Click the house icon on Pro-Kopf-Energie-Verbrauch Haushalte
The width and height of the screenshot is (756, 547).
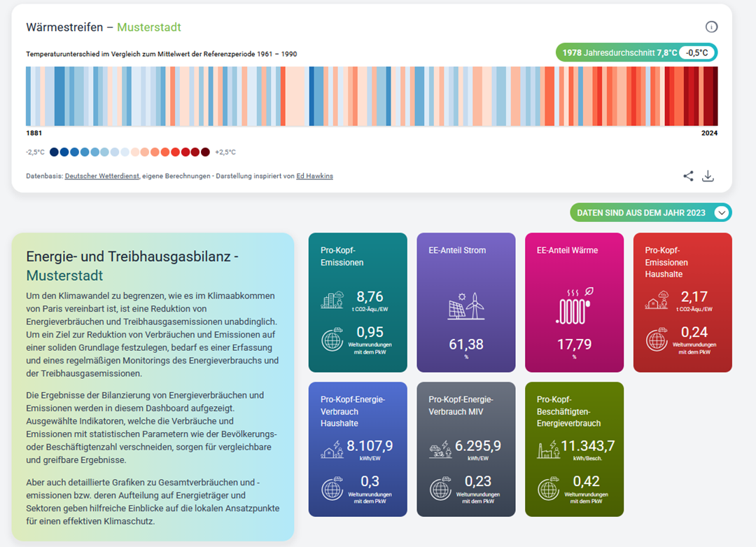331,448
